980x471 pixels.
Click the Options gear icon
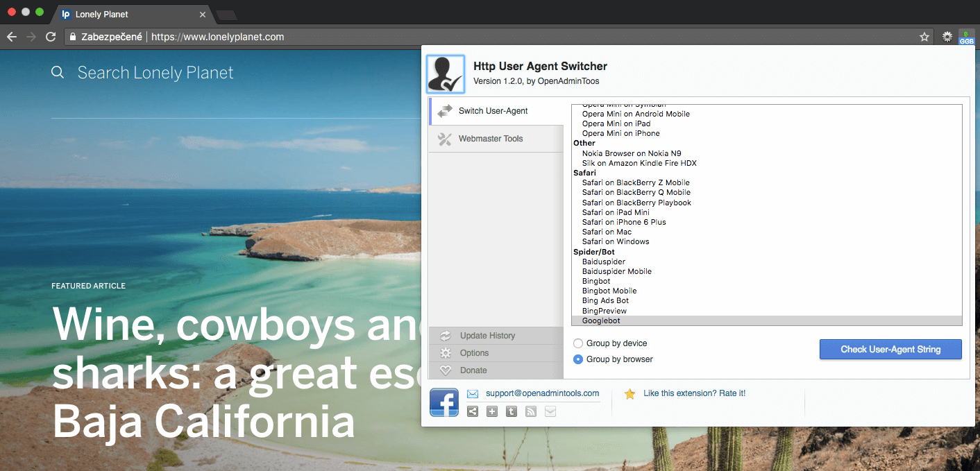(446, 353)
